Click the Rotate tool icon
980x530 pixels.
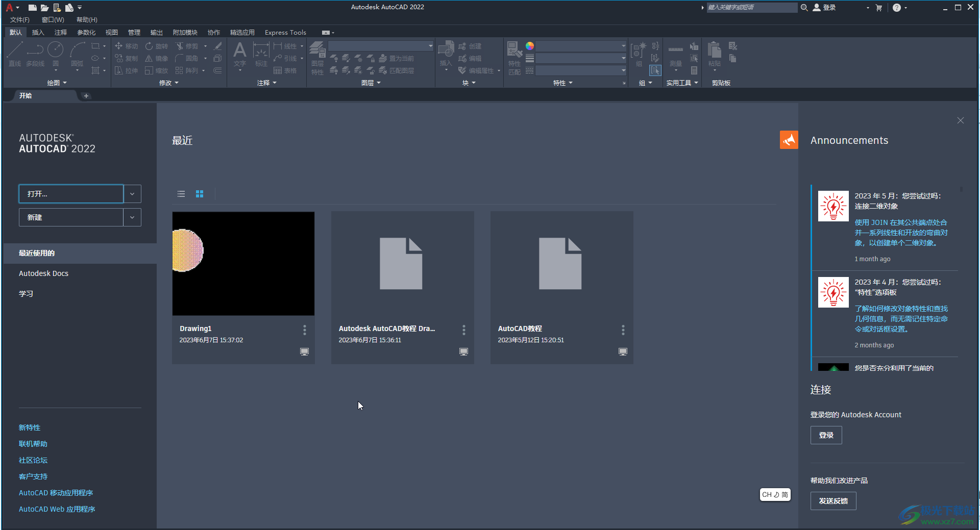(149, 46)
